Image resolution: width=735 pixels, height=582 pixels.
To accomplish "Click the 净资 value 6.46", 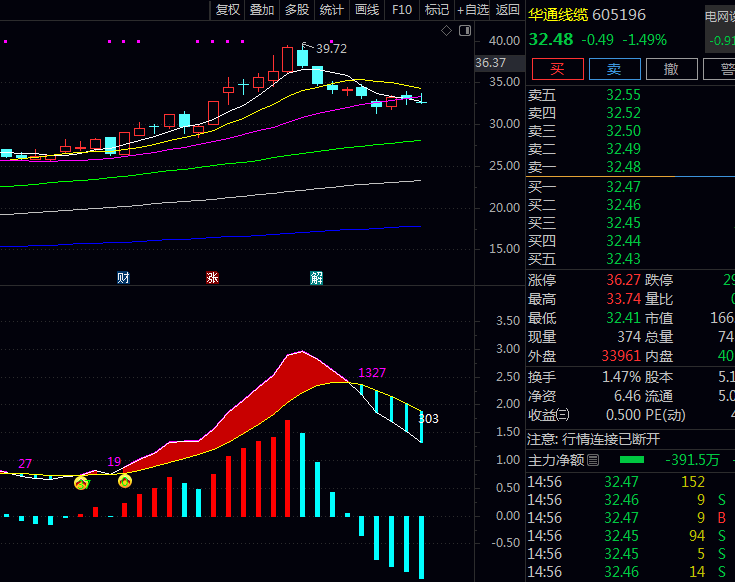I will (x=627, y=396).
